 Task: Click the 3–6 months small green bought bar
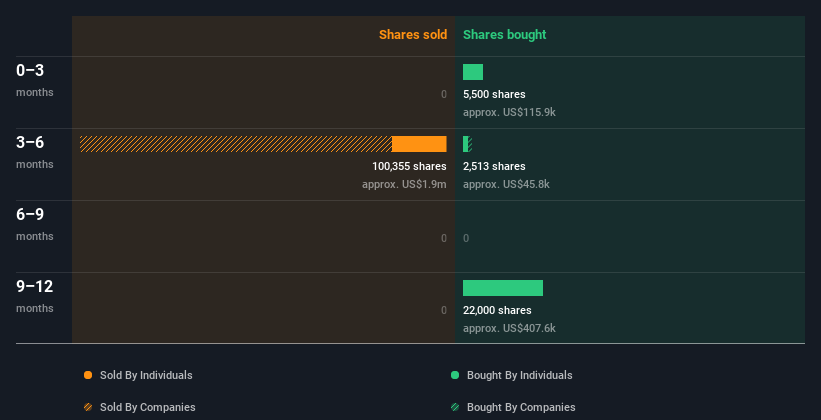[x=467, y=144]
